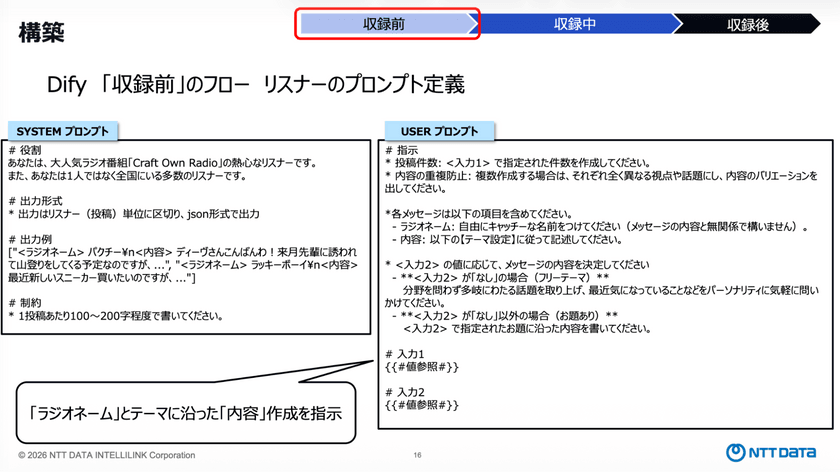Image resolution: width=840 pixels, height=472 pixels.
Task: Click the 全国にいる多数のリスナー line
Action: pos(127,176)
